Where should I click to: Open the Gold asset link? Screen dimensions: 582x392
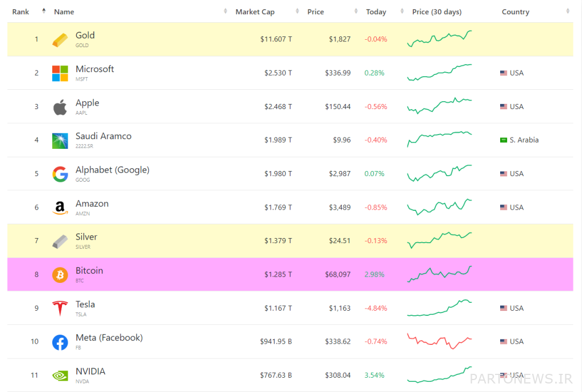tap(85, 35)
